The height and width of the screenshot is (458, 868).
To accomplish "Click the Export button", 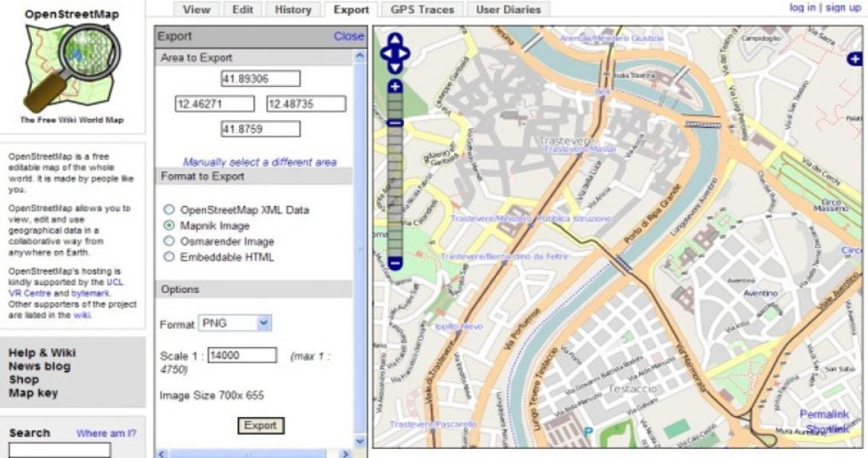I will [x=261, y=425].
